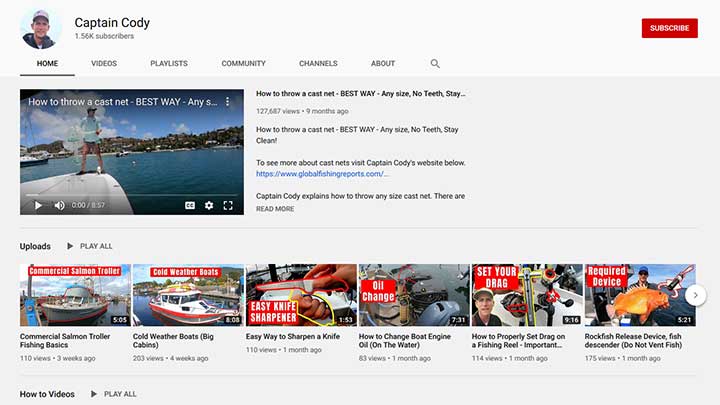This screenshot has width=720, height=405.
Task: Open Commercial Salmon Troller video thumbnail
Action: click(x=75, y=295)
